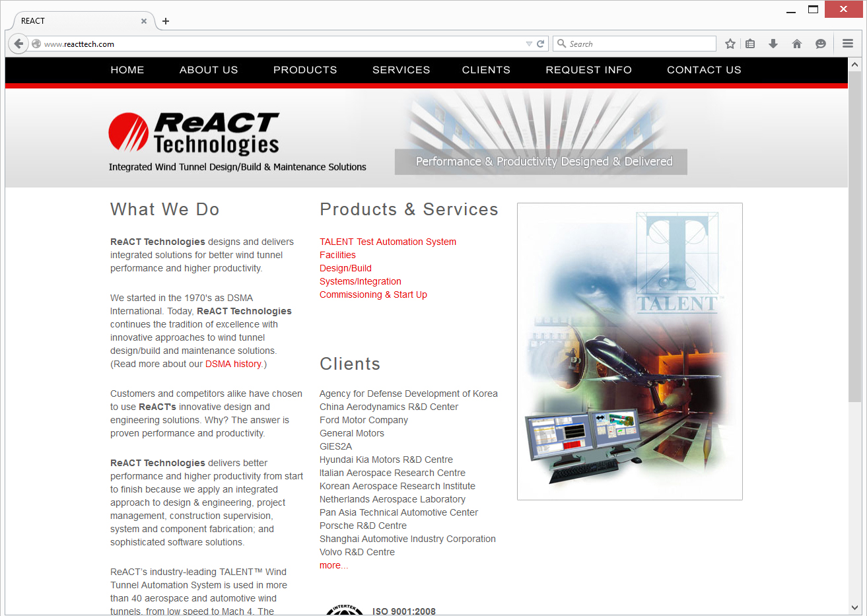Click the search magnifier icon
Image resolution: width=867 pixels, height=616 pixels.
pos(562,44)
